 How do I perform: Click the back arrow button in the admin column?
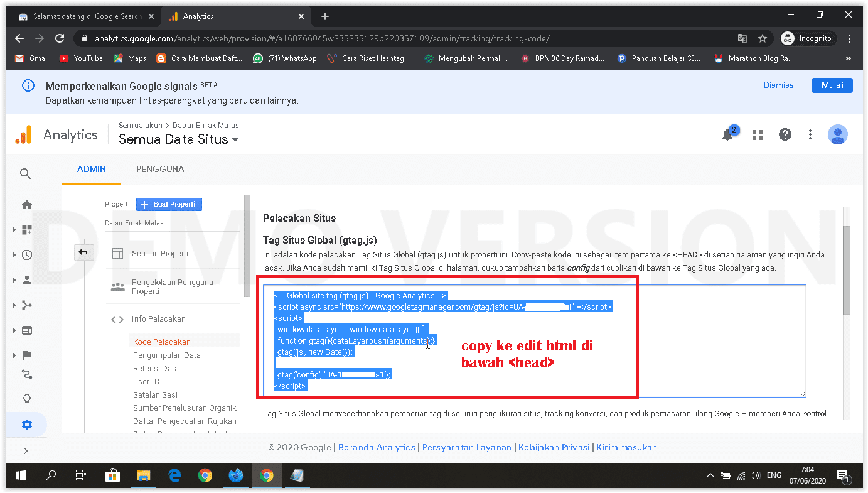tap(83, 252)
